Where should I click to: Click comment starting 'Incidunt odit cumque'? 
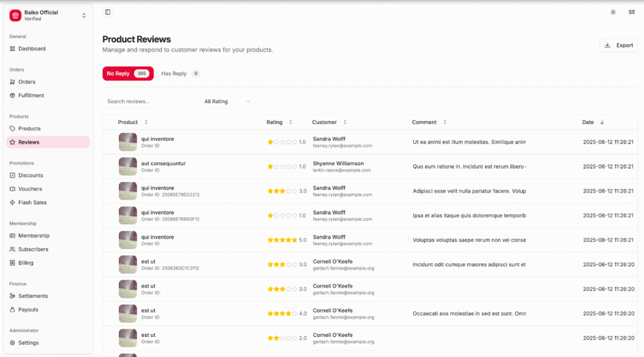click(469, 264)
